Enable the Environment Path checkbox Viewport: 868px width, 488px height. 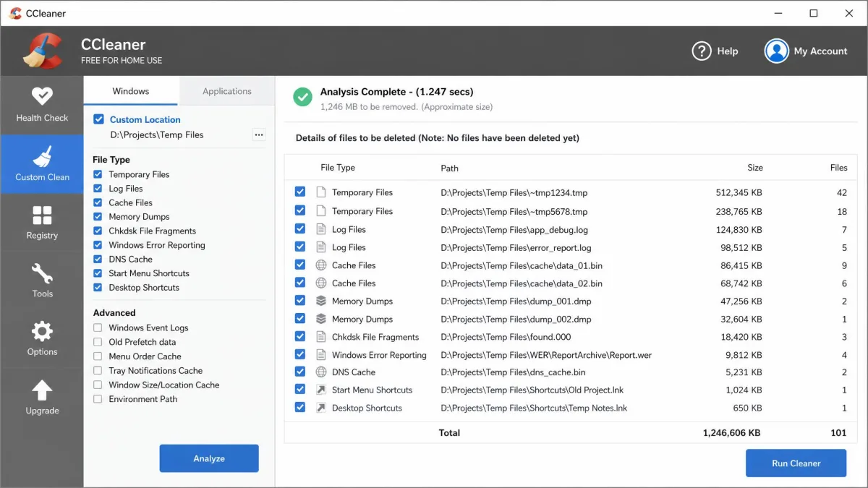coord(98,399)
